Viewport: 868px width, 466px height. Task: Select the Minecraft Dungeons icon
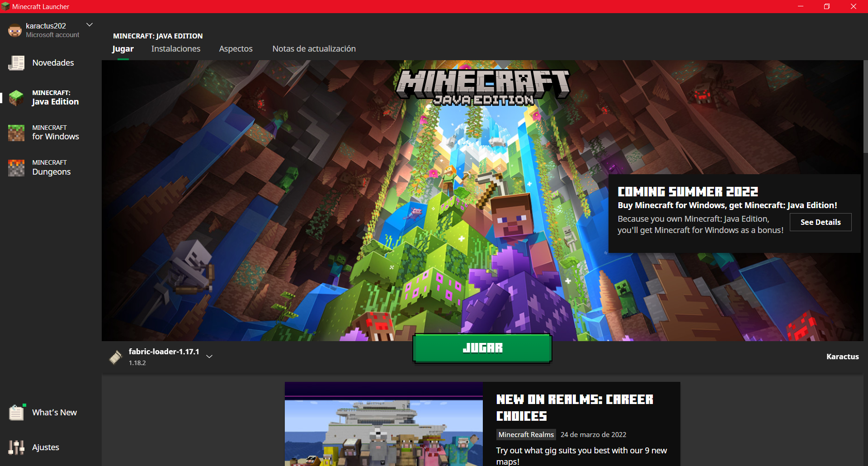[x=16, y=167]
